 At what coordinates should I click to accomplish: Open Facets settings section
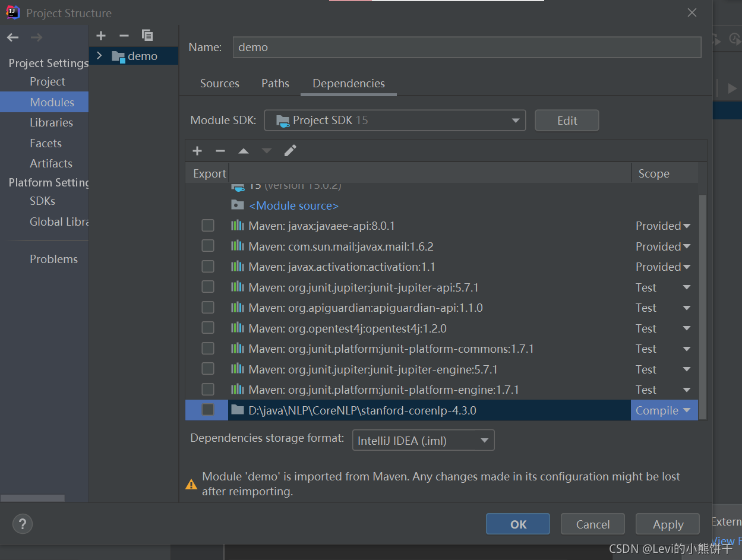pos(46,143)
